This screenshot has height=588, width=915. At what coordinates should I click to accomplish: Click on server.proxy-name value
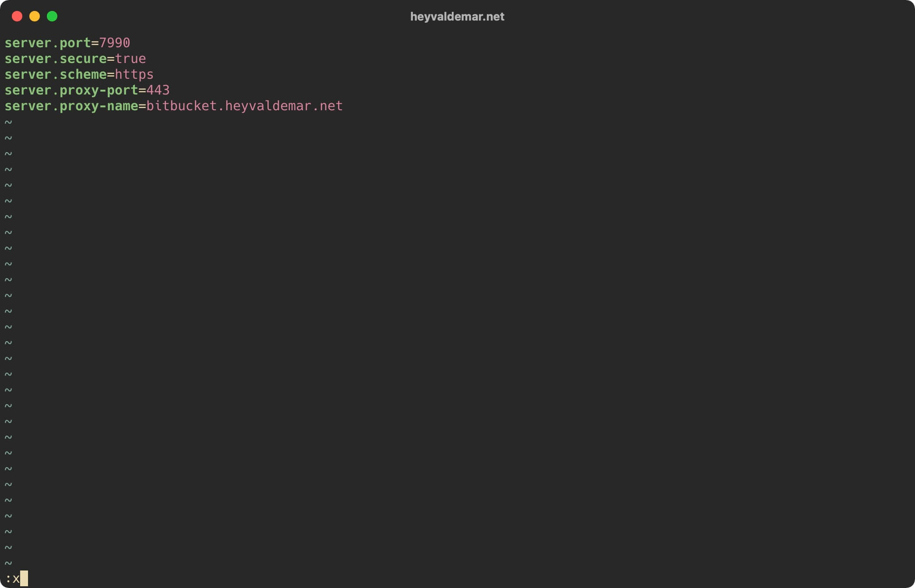pyautogui.click(x=244, y=105)
